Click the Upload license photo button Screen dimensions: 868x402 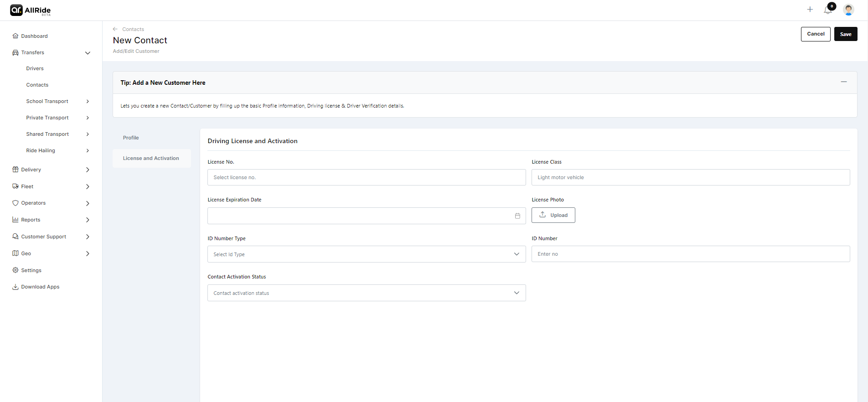pyautogui.click(x=553, y=215)
